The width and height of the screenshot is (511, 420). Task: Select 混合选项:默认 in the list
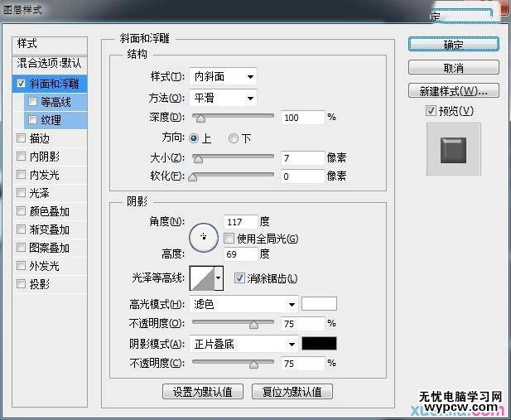[50, 63]
